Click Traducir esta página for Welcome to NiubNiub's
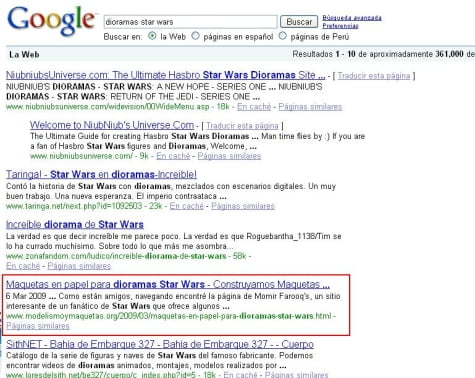Image resolution: width=475 pixels, height=378 pixels. (x=242, y=126)
